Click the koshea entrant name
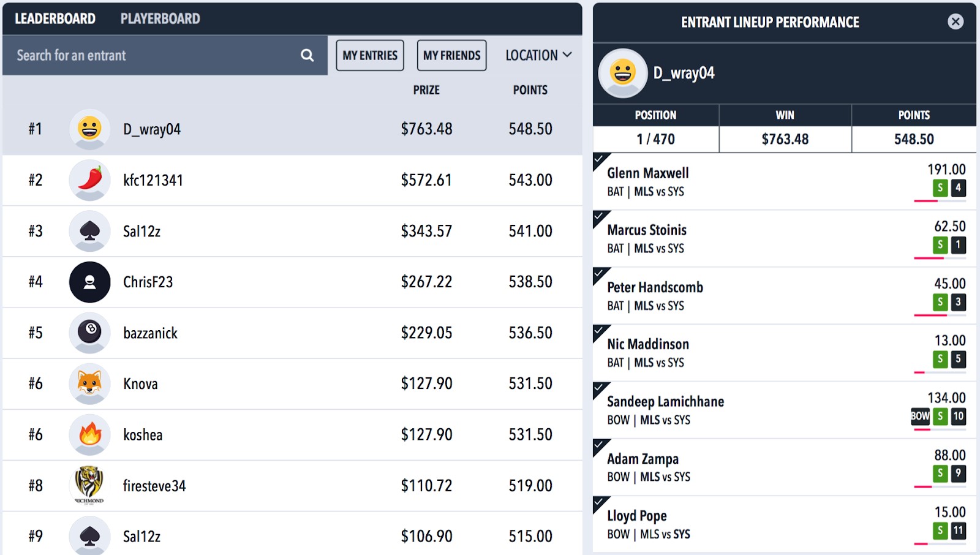Image resolution: width=980 pixels, height=555 pixels. pos(143,435)
